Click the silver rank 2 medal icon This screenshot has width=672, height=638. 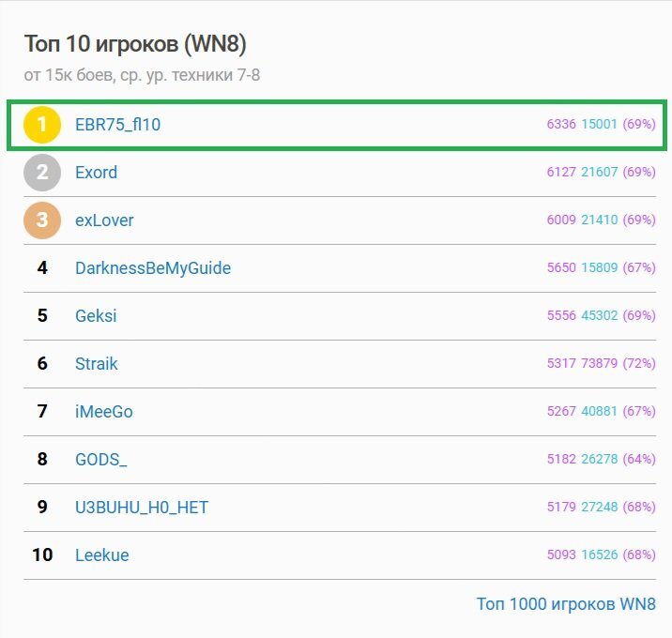[x=42, y=173]
